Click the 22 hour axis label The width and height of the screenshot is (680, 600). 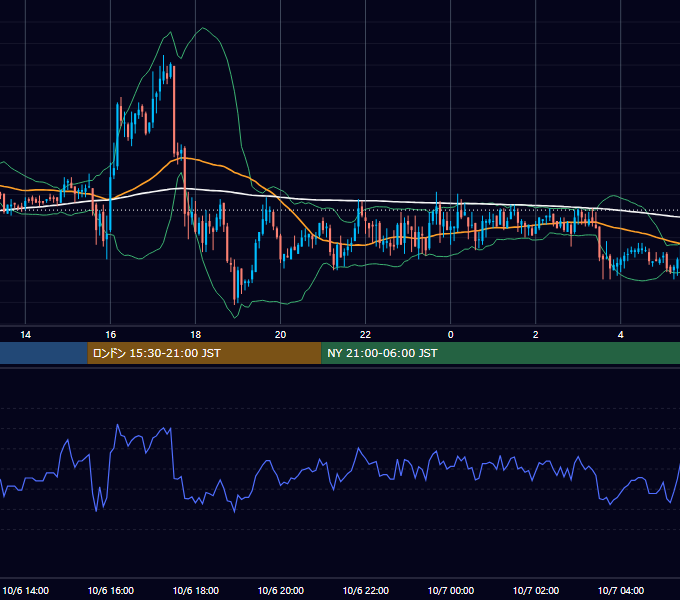(x=366, y=335)
